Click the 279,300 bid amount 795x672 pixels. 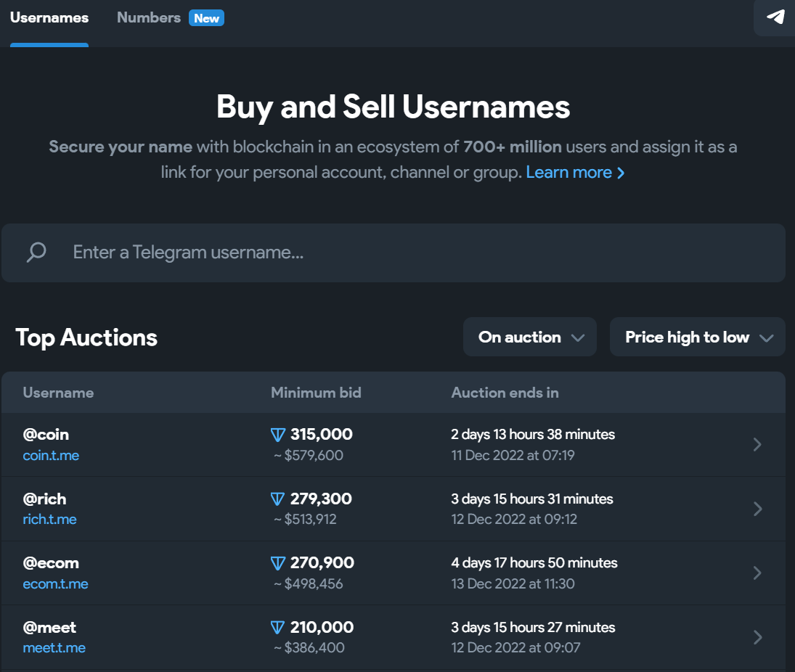pos(321,499)
